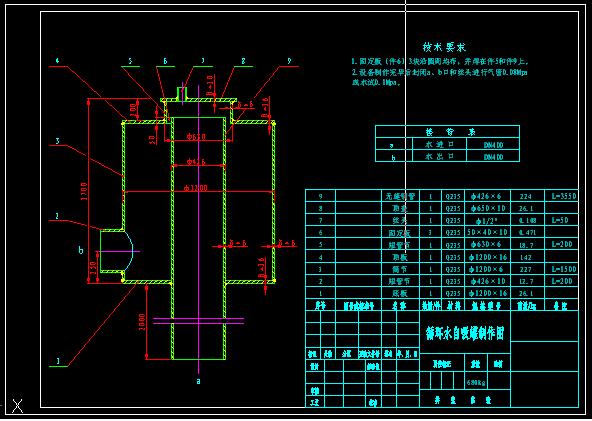The image size is (592, 421).
Task: Select DN400 in the 水进口 row
Action: coord(493,144)
